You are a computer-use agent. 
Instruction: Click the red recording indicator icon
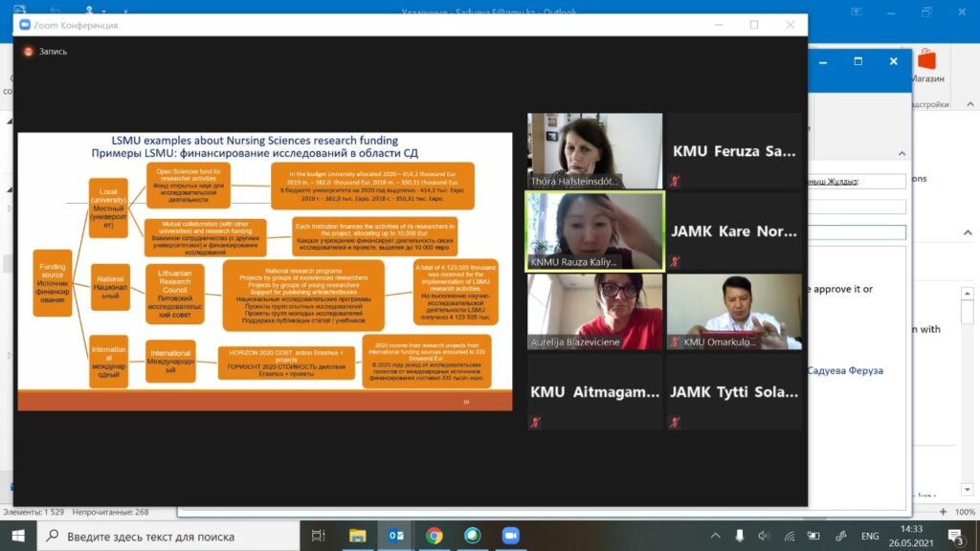pyautogui.click(x=28, y=52)
